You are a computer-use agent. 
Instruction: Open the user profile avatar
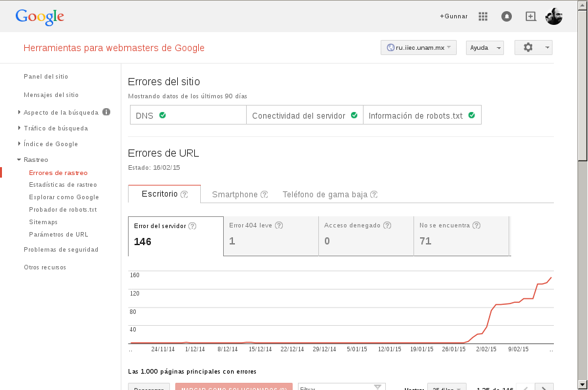click(553, 16)
